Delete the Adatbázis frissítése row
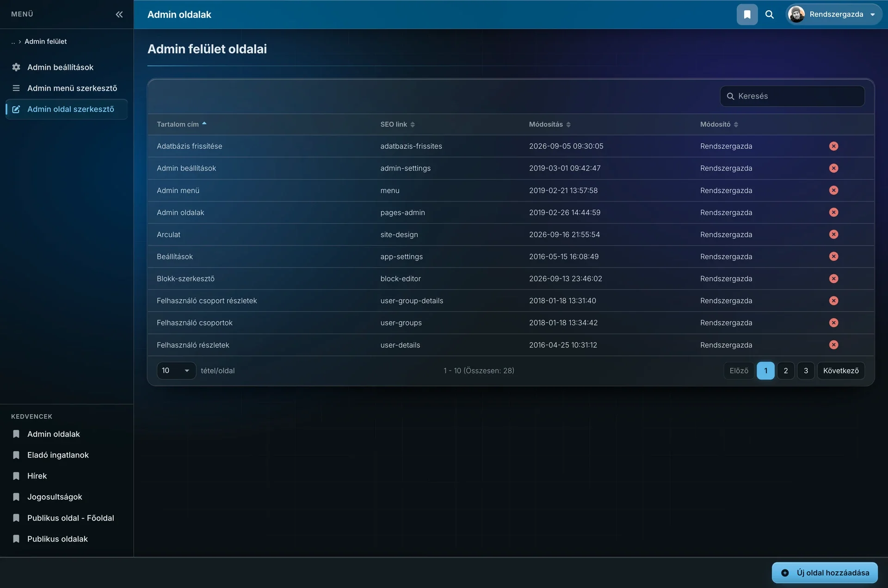The height and width of the screenshot is (588, 888). [833, 146]
